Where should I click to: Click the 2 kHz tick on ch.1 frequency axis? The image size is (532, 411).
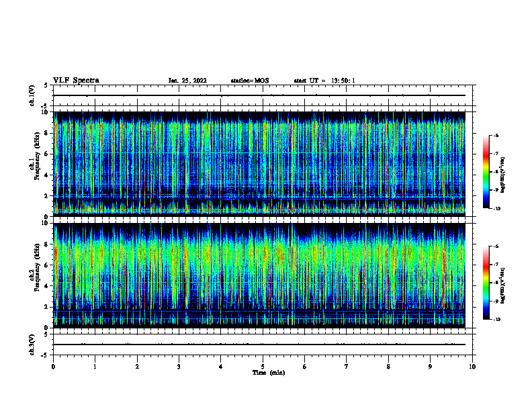pos(46,196)
